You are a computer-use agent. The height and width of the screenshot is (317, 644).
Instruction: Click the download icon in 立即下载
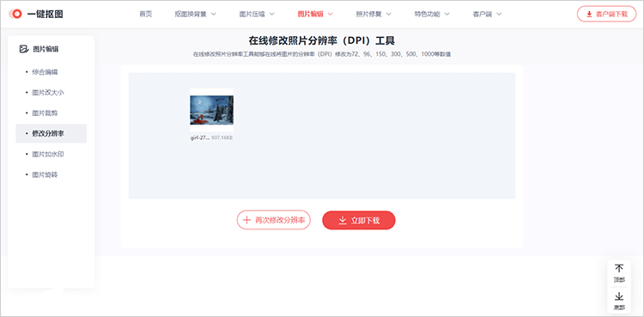(342, 221)
